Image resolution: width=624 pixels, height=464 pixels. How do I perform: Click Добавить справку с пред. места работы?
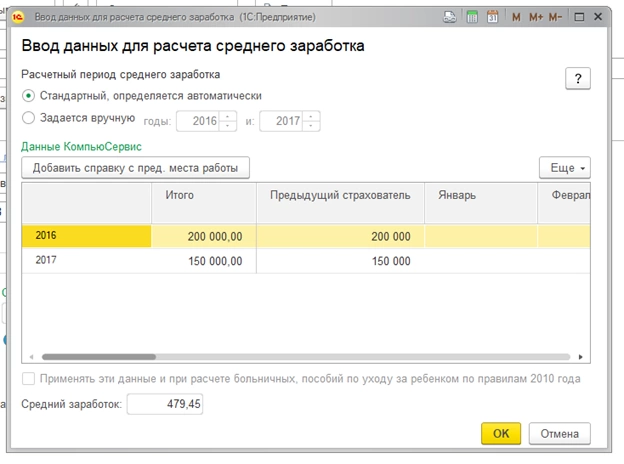click(135, 168)
